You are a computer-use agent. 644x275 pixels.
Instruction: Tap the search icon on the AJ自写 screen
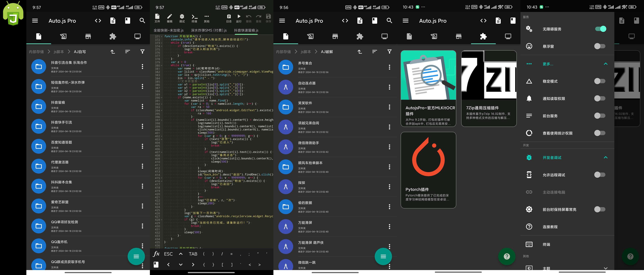[142, 21]
